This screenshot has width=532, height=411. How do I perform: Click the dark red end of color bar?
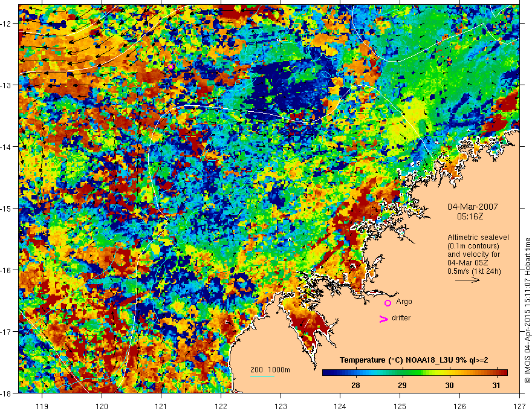coord(502,372)
